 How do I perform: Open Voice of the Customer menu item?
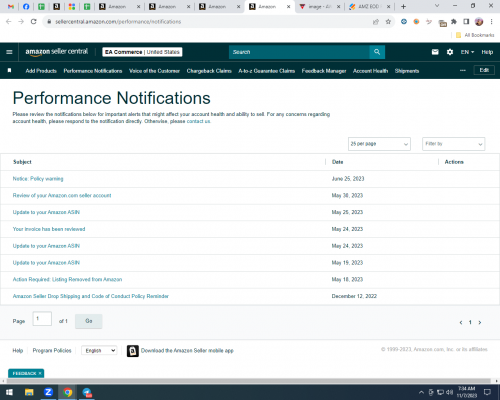pyautogui.click(x=154, y=71)
